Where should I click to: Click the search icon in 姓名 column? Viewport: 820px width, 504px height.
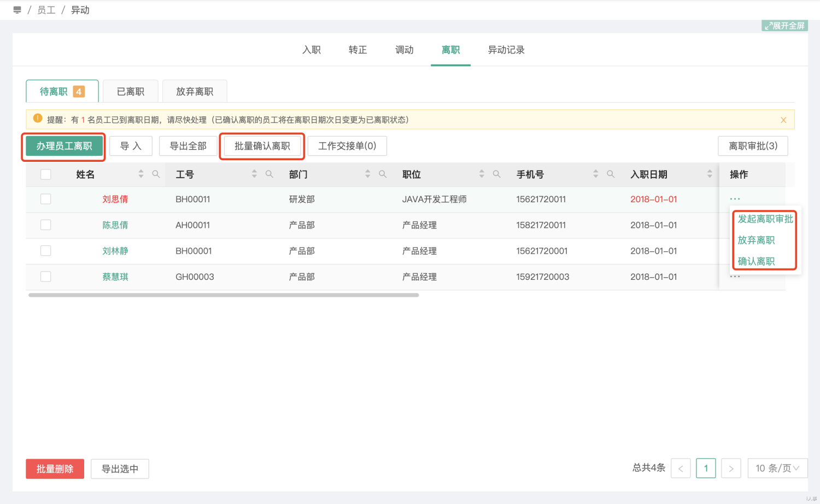[x=156, y=174]
